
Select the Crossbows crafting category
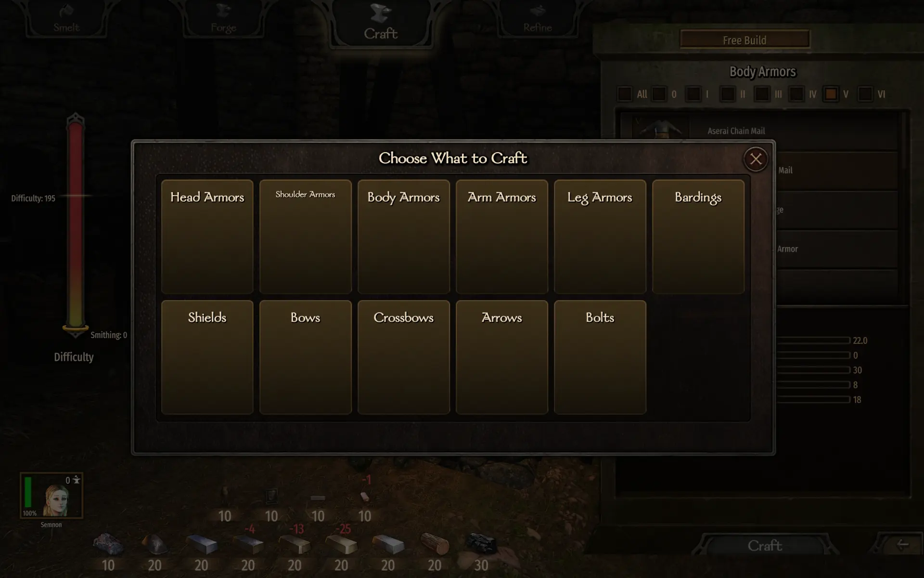403,357
